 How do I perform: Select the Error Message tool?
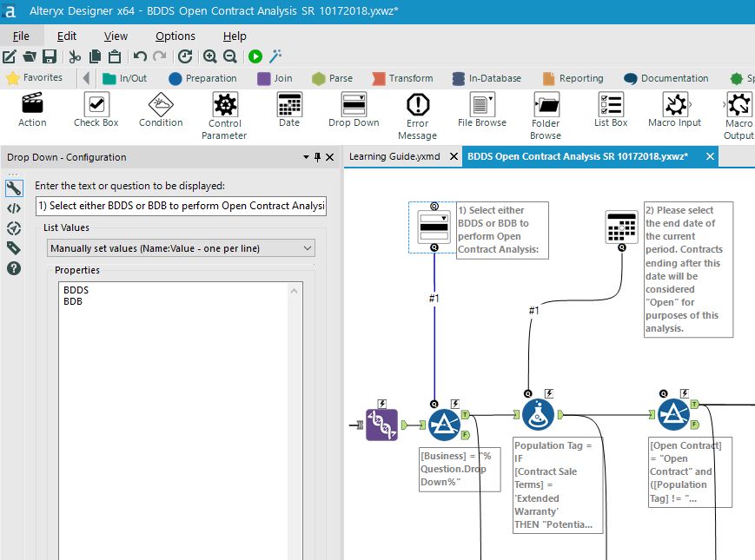(x=417, y=109)
